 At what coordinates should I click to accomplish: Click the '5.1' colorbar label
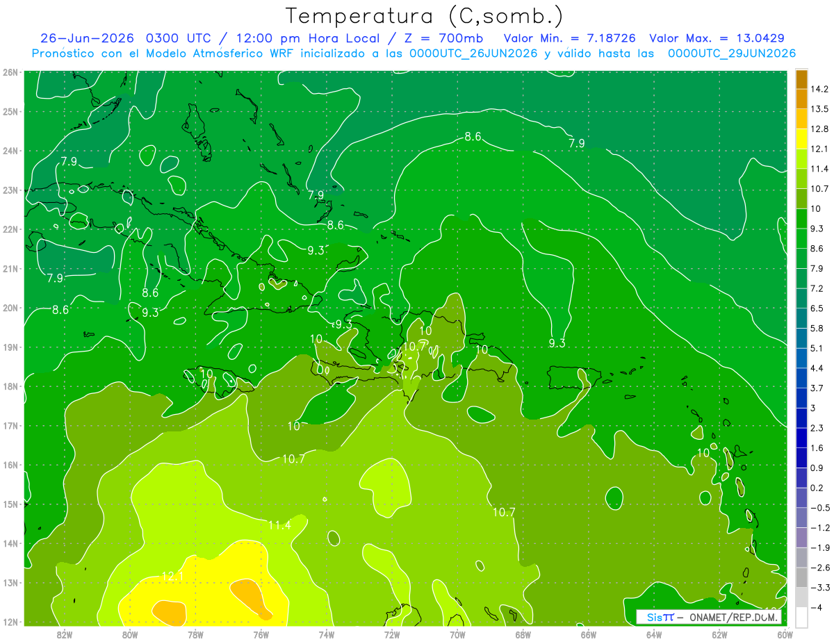coord(817,348)
